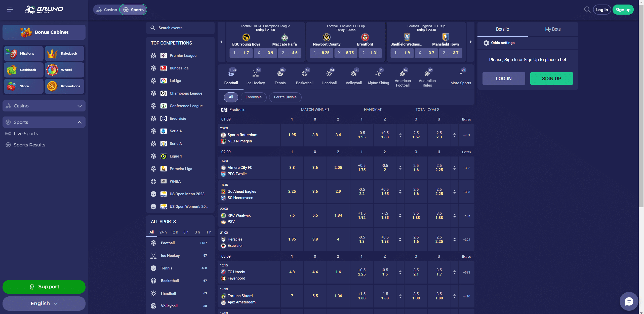Change handicap line for Sparta Rotterdam match
Viewport: 644px width, 314px height.
click(x=400, y=135)
